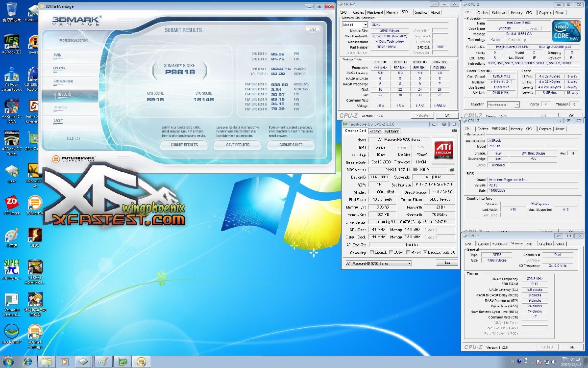This screenshot has height=368, width=588.
Task: Click the P9818 3DMark score
Action: [x=180, y=72]
